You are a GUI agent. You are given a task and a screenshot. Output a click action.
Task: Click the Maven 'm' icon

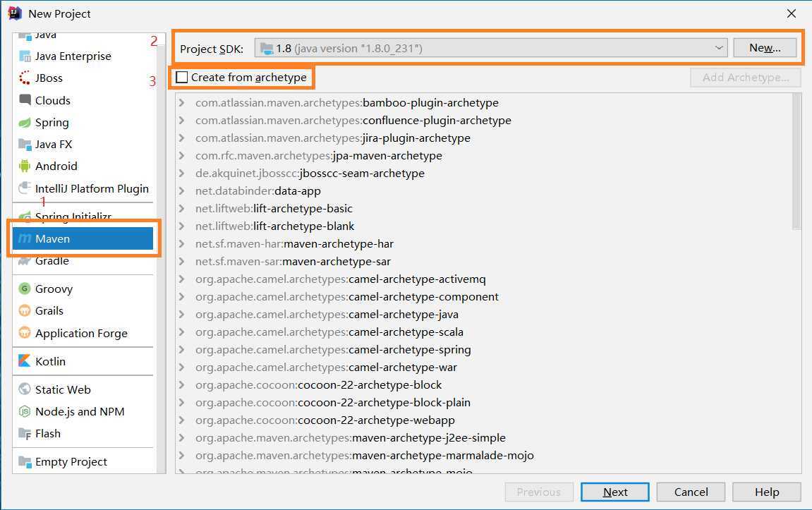[x=25, y=238]
